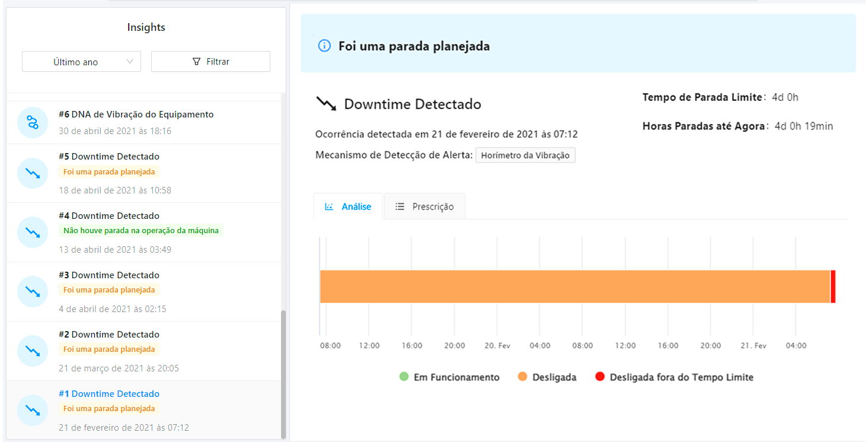Click the planned stop tag under insight #2
Image resolution: width=868 pixels, height=442 pixels.
point(109,349)
